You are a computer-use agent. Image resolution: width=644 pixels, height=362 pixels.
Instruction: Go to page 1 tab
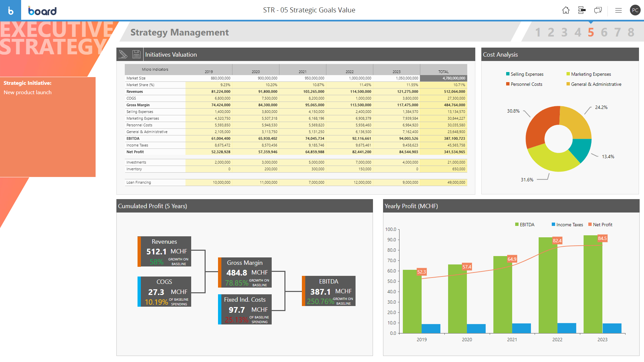click(538, 33)
